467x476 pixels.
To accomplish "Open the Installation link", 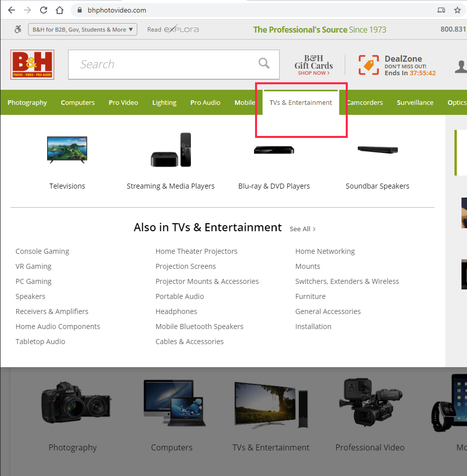I will point(313,327).
